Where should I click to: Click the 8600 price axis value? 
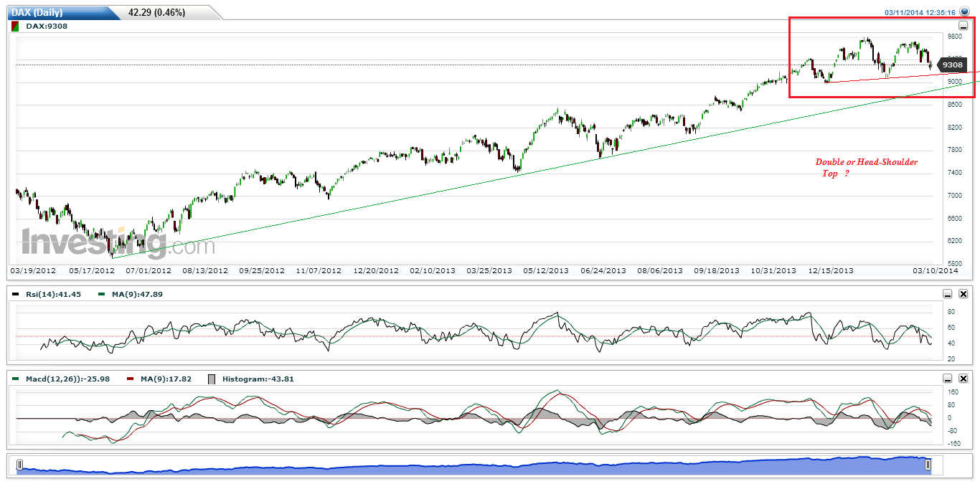coord(953,105)
